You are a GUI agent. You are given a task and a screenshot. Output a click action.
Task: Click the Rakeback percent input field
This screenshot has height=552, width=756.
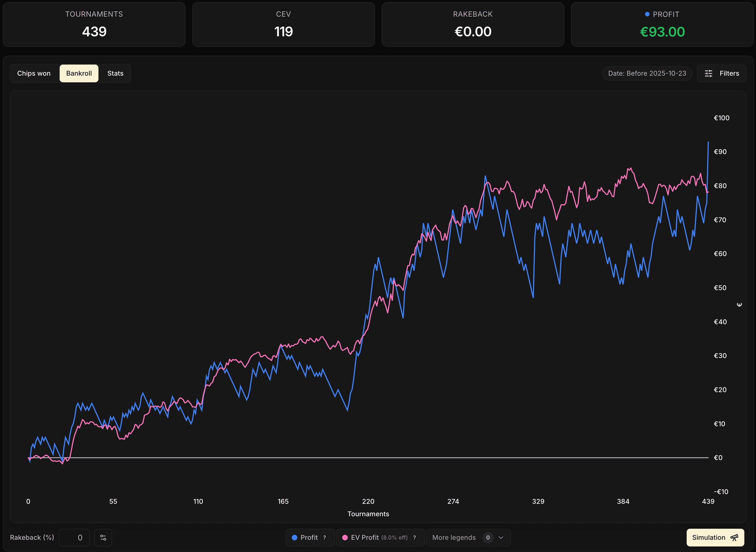[x=74, y=538]
